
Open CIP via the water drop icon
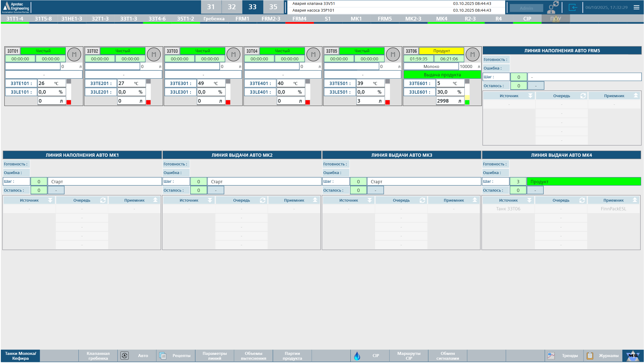pyautogui.click(x=357, y=356)
